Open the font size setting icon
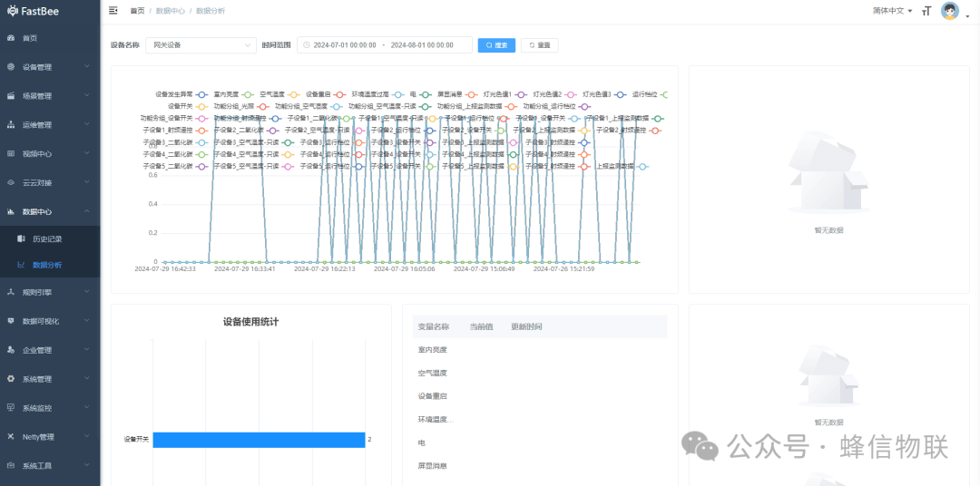 (x=926, y=11)
